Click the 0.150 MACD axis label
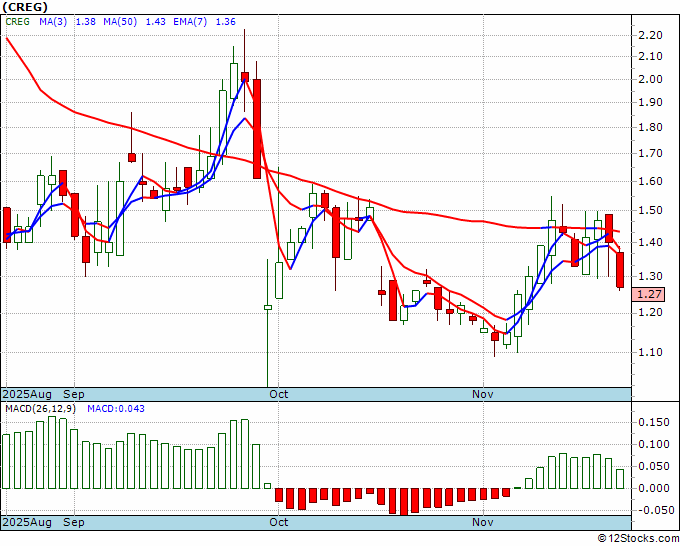Screen dimensions: 680x546 click(x=653, y=422)
